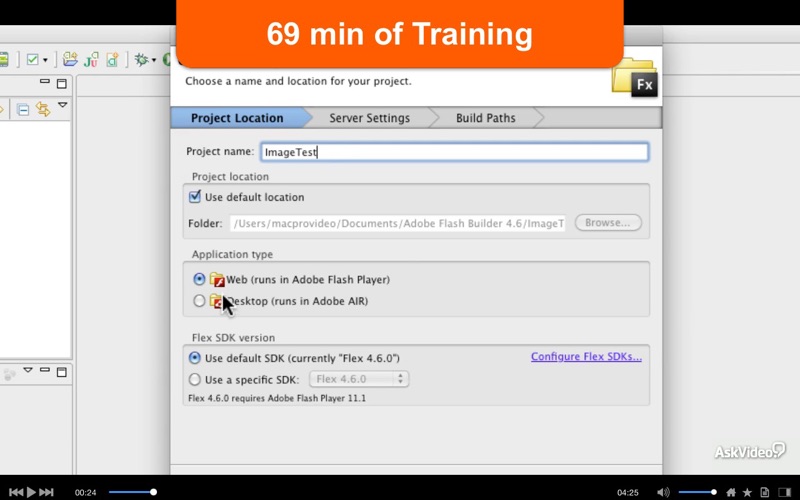
Task: Switch to Project Location tab
Action: 237,118
